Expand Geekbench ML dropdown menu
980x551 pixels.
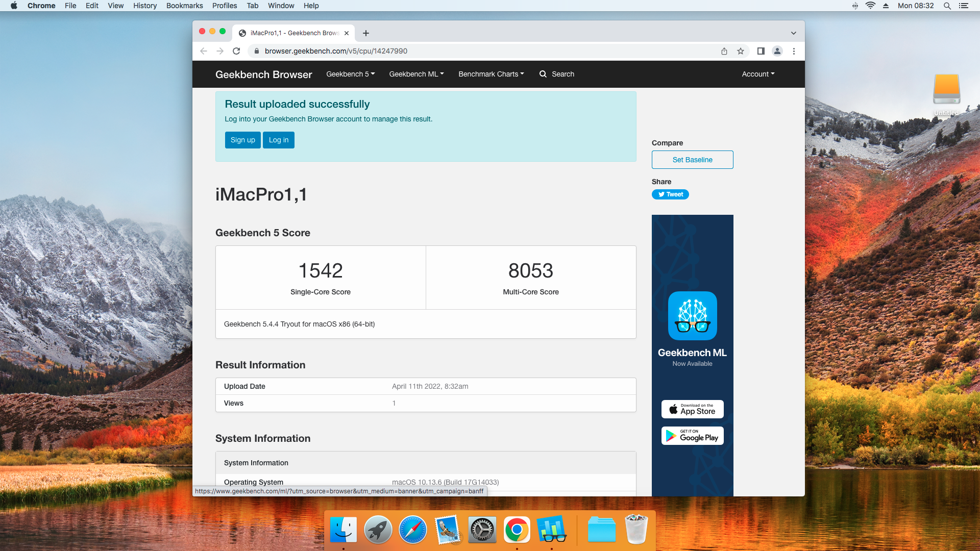click(416, 74)
